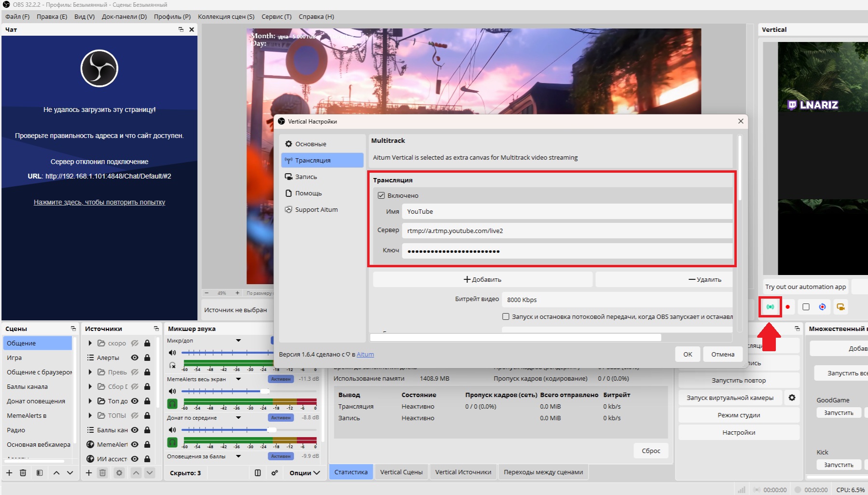The width and height of the screenshot is (868, 495).
Task: Toggle monitoring headphones for Донат по середине
Action: (x=172, y=442)
